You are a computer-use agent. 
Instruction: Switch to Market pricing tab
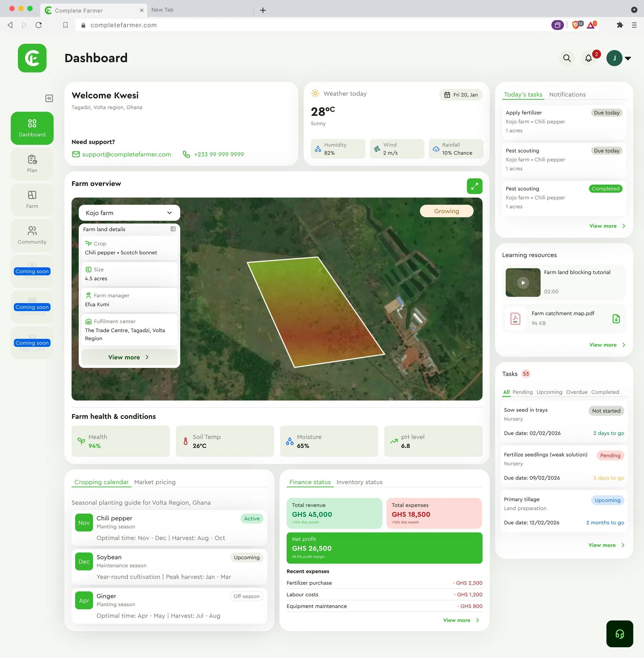[155, 482]
